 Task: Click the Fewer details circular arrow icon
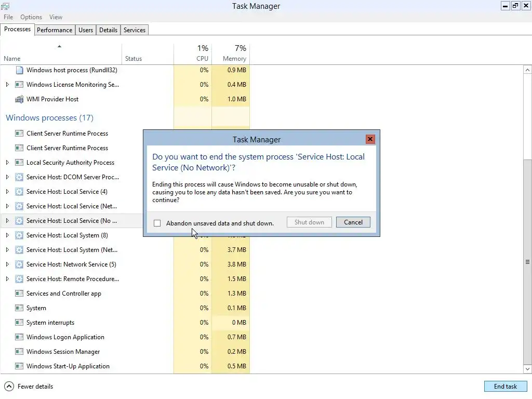(x=9, y=387)
